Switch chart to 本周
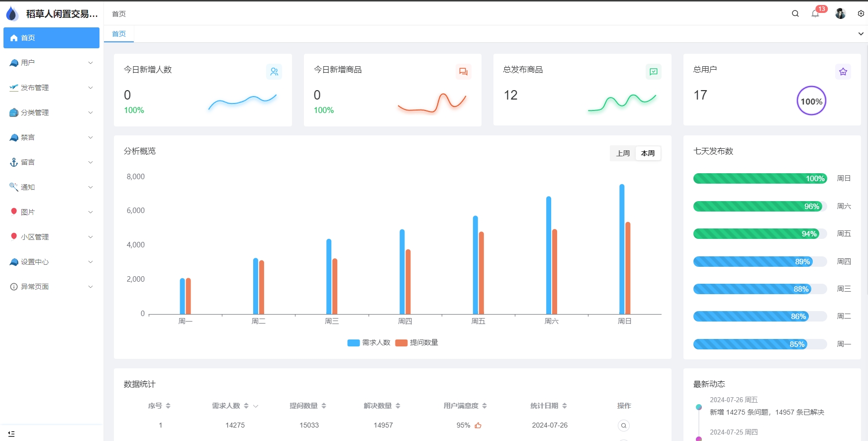Viewport: 868px width, 441px height. point(648,153)
